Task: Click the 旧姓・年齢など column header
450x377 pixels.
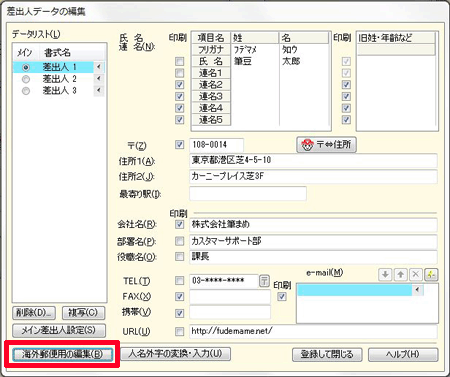Action: tap(396, 38)
